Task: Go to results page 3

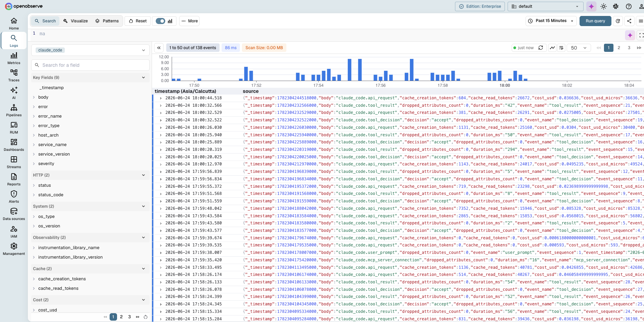Action: pyautogui.click(x=629, y=48)
